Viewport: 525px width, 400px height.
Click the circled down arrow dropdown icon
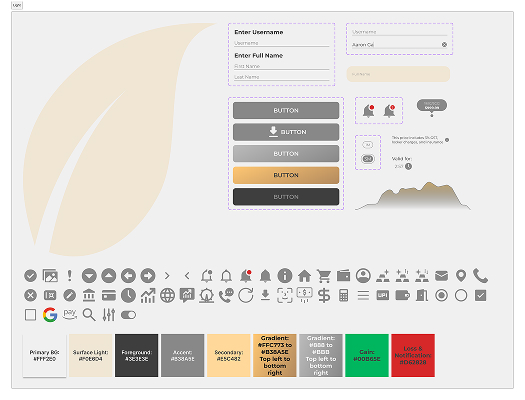coord(89,276)
